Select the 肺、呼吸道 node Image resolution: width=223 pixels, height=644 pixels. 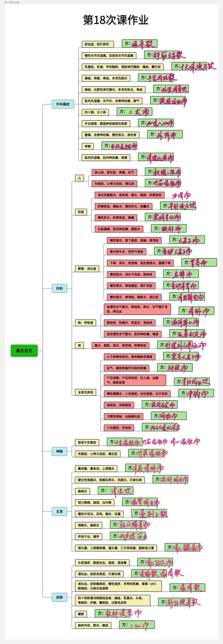85,323
